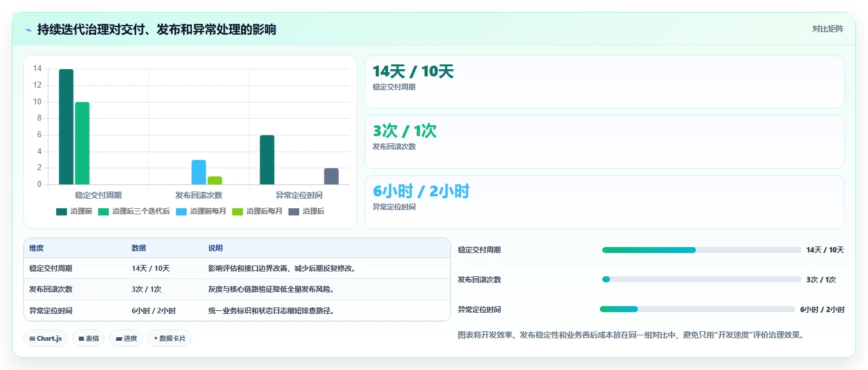Click the 异常定位时间 progress bar

[x=698, y=309]
